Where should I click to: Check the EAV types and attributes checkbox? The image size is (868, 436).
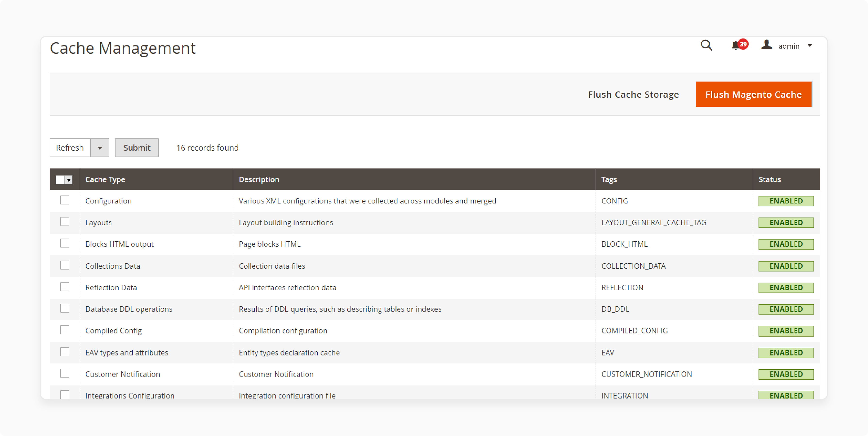click(x=65, y=352)
